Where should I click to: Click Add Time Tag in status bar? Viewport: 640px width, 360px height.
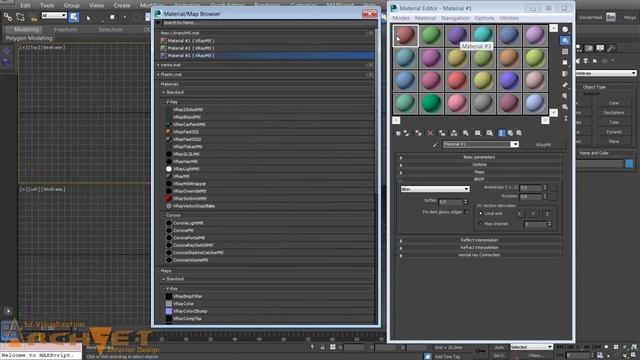[447, 356]
